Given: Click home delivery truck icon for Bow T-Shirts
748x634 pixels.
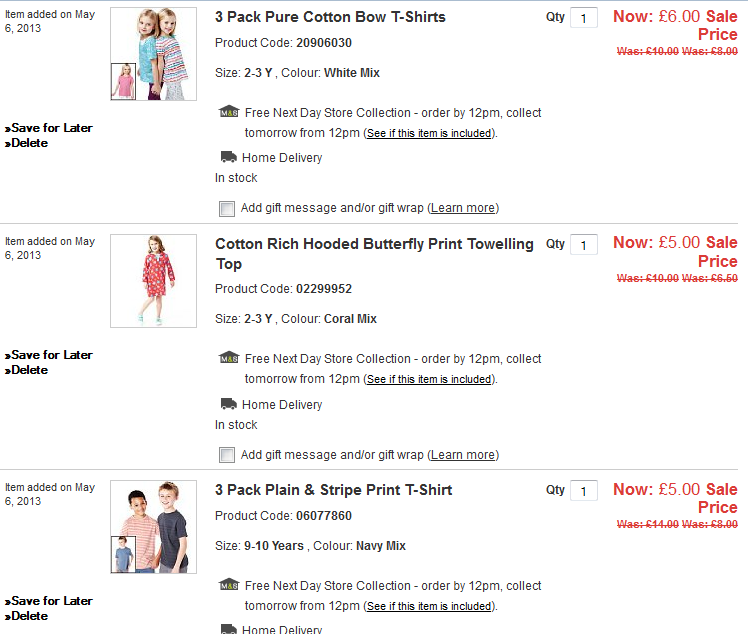Looking at the screenshot, I should [229, 157].
